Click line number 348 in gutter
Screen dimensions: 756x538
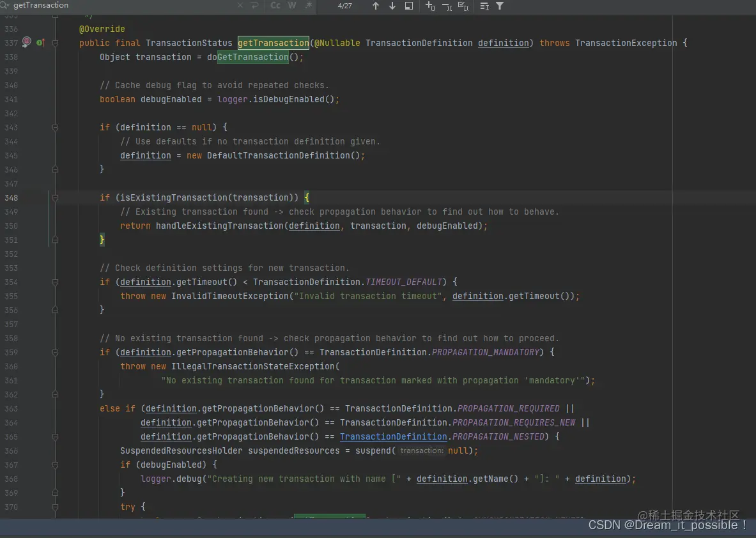pos(11,197)
